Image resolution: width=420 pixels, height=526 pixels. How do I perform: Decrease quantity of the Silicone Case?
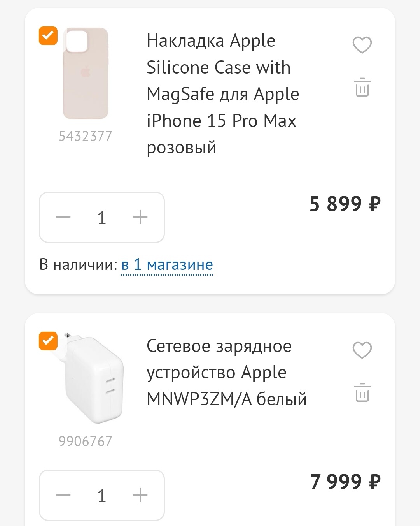pos(63,217)
